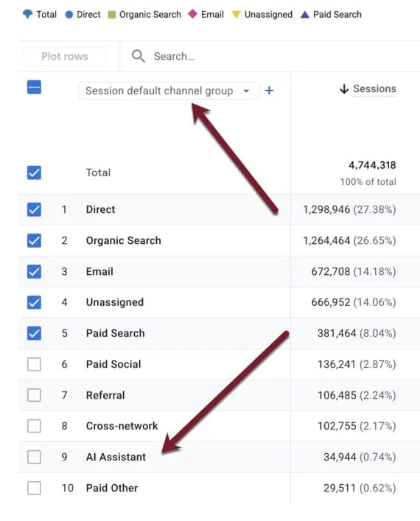Click the Paid Social channel row name
The image size is (420, 521).
[113, 364]
